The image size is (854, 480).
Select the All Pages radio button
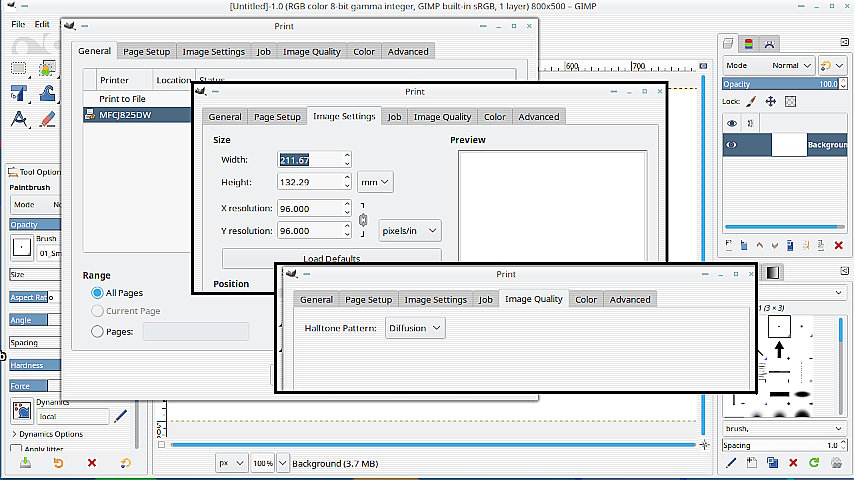tap(97, 293)
